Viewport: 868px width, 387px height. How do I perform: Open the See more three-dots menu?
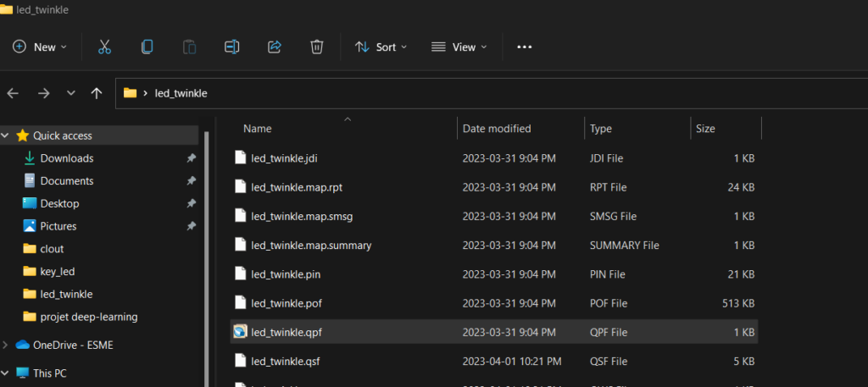tap(524, 47)
